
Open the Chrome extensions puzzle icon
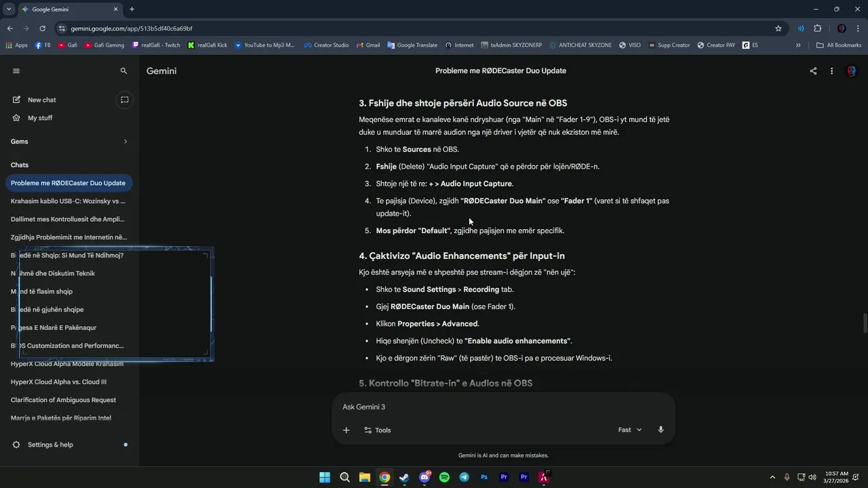click(x=817, y=28)
